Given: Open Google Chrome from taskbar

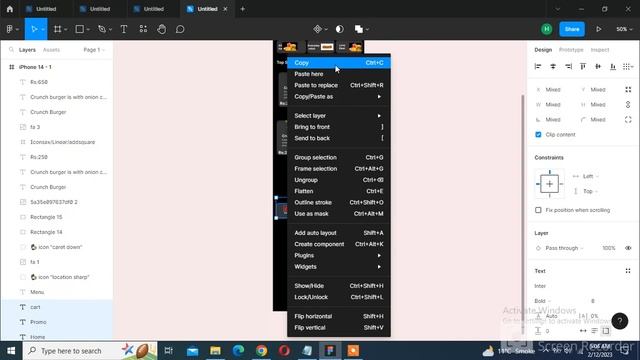Looking at the screenshot, I should click(x=261, y=351).
